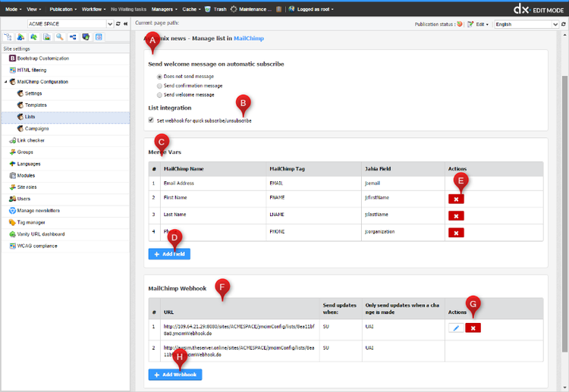Open the search magnifier tab
Image resolution: width=569 pixels, height=392 pixels.
(60, 37)
